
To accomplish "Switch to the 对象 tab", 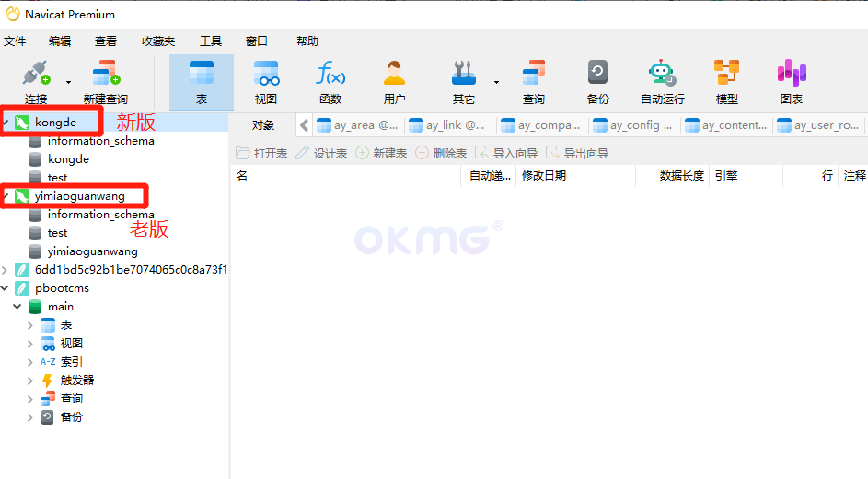I will point(263,125).
